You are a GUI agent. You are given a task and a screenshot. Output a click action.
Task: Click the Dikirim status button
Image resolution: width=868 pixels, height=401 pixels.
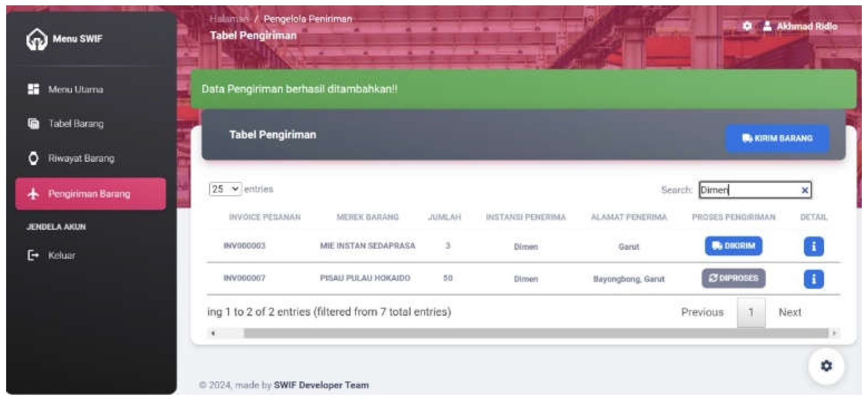[x=733, y=246]
